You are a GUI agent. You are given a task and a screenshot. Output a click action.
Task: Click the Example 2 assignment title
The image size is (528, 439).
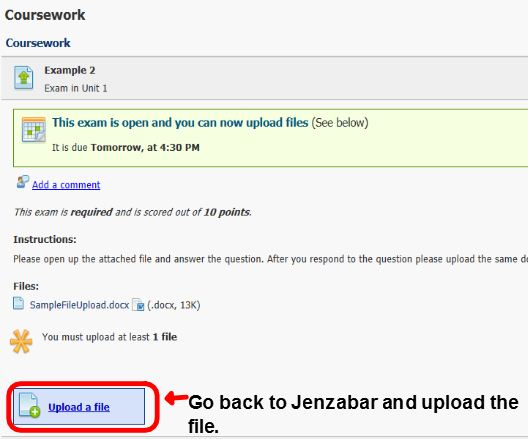point(70,70)
